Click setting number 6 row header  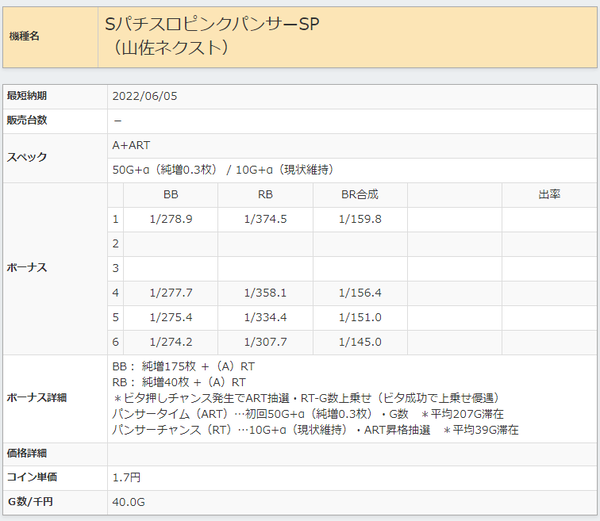click(x=116, y=342)
